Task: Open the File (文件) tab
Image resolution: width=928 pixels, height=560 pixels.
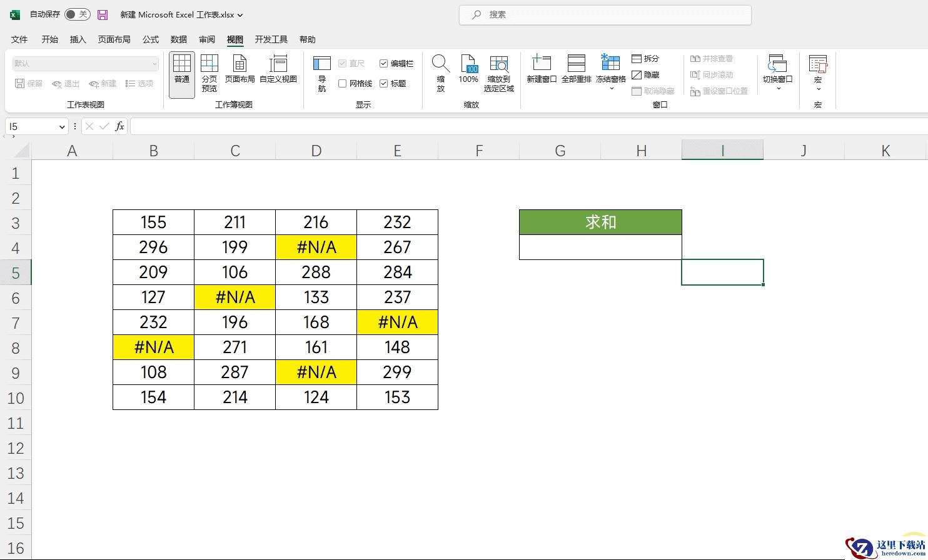Action: coord(19,39)
